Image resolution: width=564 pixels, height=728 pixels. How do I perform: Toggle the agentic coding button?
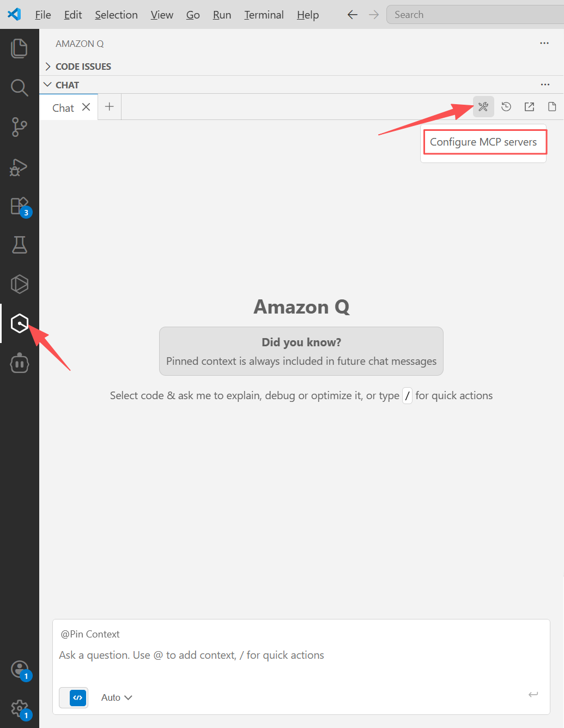(74, 697)
